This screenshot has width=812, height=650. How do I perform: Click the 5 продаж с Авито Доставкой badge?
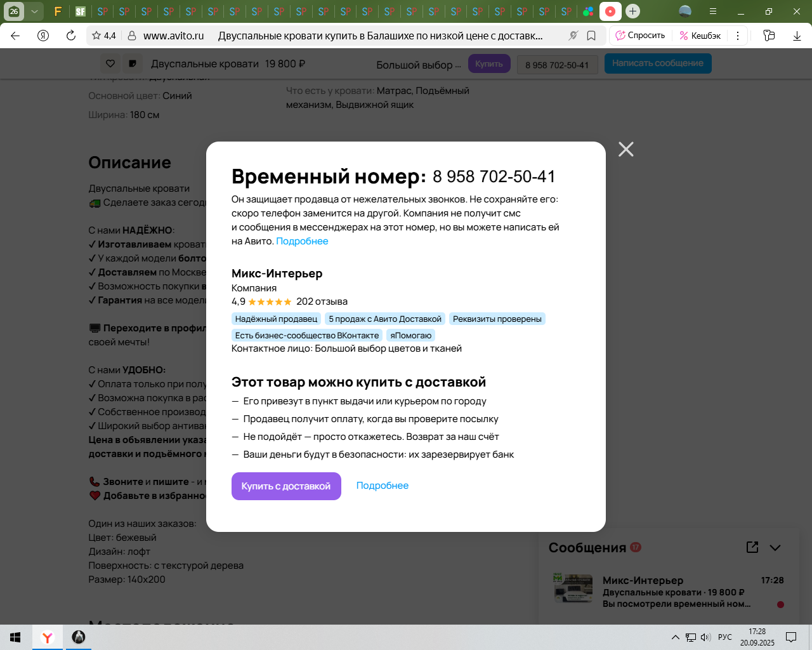coord(385,319)
